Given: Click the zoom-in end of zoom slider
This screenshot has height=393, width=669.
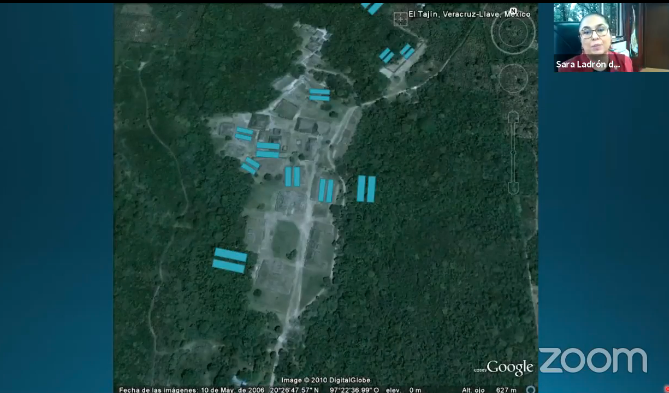Looking at the screenshot, I should (513, 116).
